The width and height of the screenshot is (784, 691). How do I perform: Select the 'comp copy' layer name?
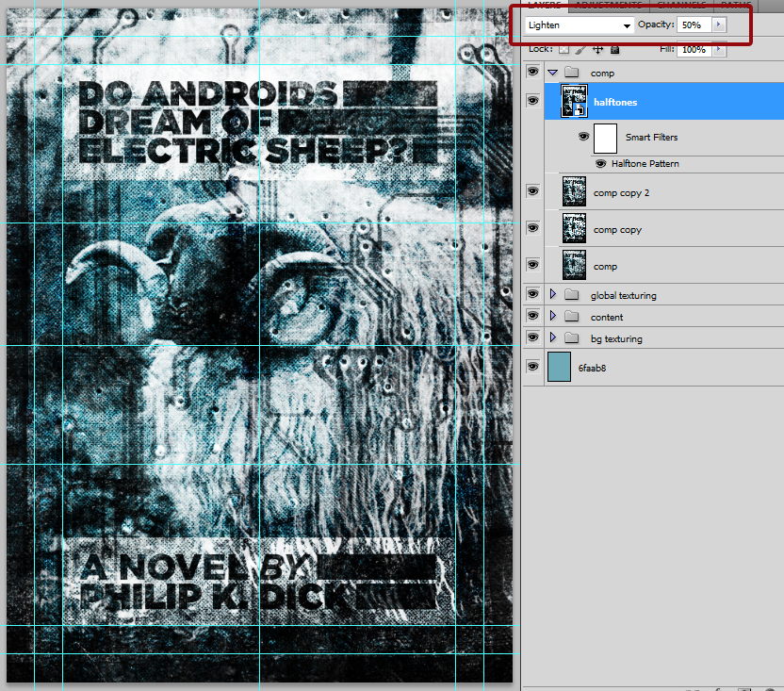coord(617,230)
